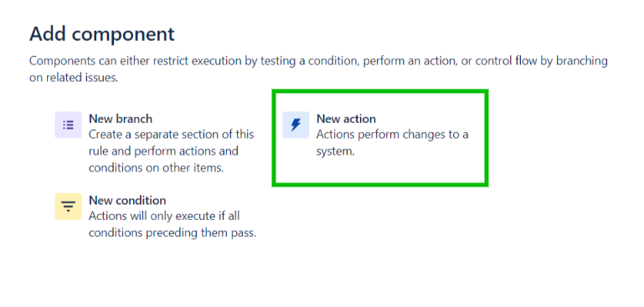
Task: Click the green highlighted New action card
Action: tap(380, 138)
